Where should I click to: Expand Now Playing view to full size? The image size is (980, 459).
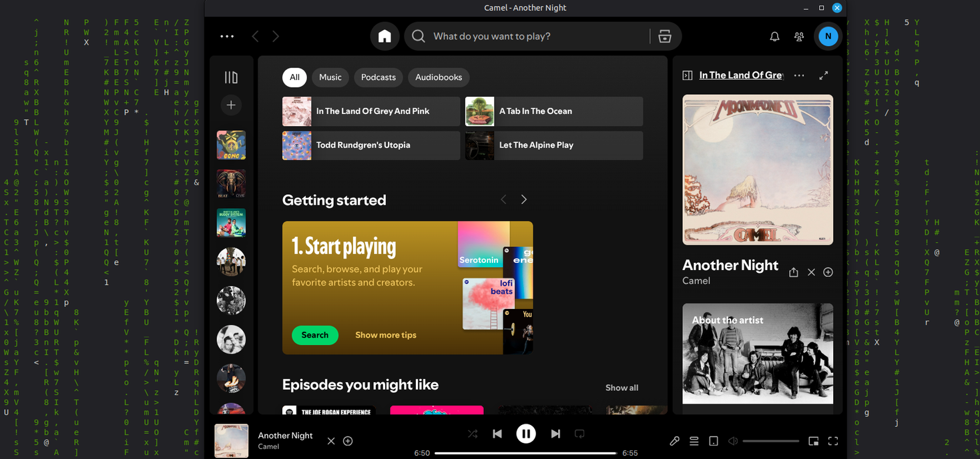click(824, 75)
